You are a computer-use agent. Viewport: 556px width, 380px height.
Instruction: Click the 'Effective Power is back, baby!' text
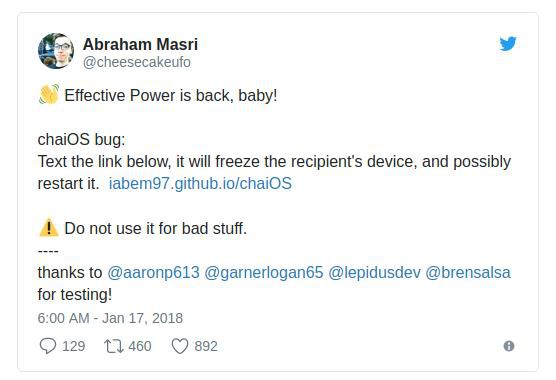coord(171,95)
